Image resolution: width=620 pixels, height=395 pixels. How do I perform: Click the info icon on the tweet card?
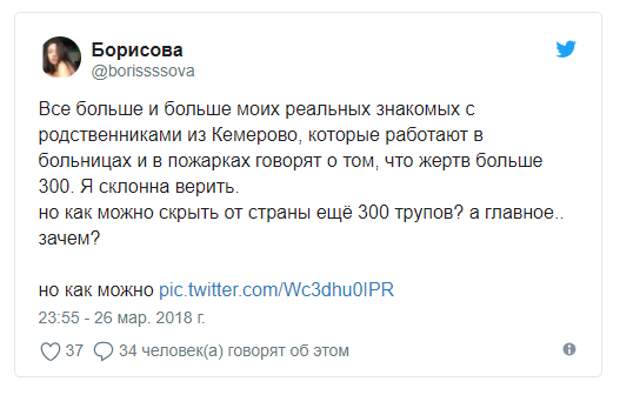pyautogui.click(x=569, y=349)
